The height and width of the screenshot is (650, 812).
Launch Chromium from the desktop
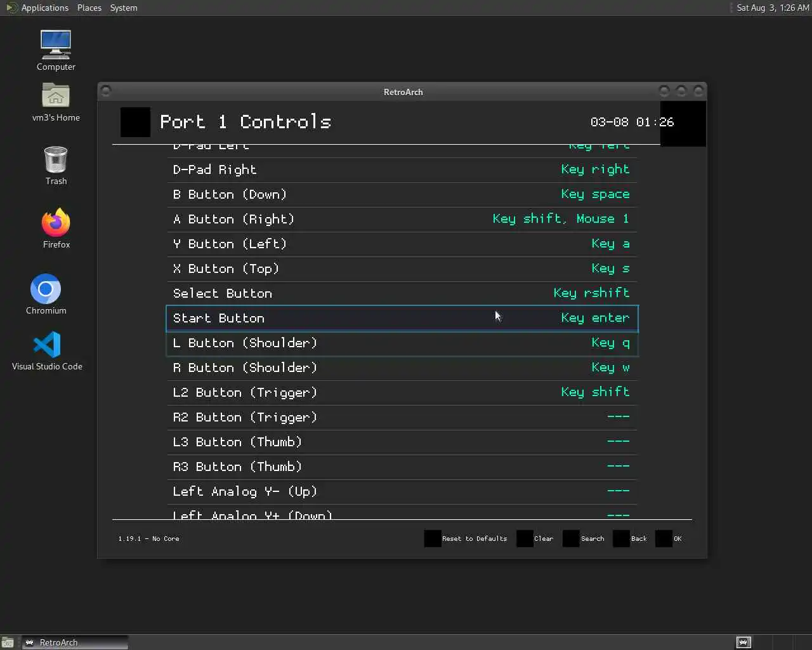click(x=46, y=295)
